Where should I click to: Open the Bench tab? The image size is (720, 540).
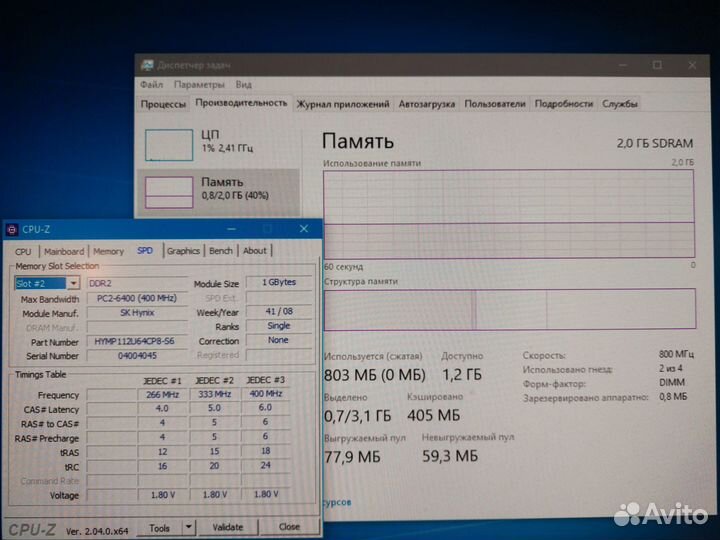click(221, 251)
